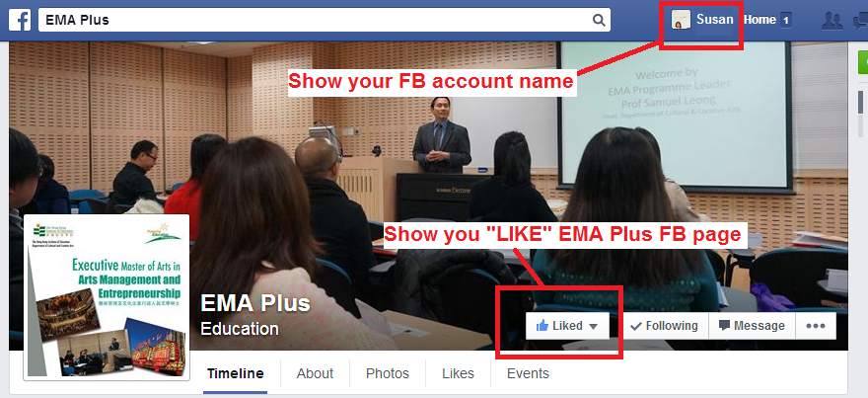Click the Home link in the top bar
Screen dimensions: 868x398
point(759,20)
